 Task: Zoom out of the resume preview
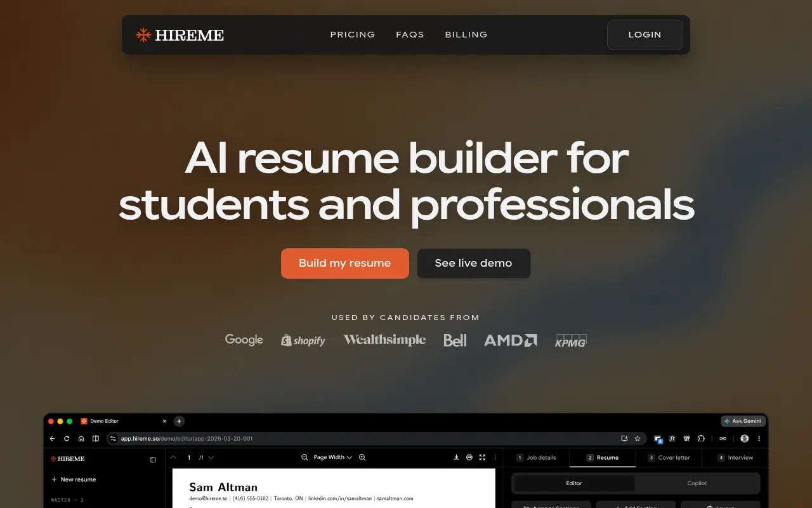(304, 457)
